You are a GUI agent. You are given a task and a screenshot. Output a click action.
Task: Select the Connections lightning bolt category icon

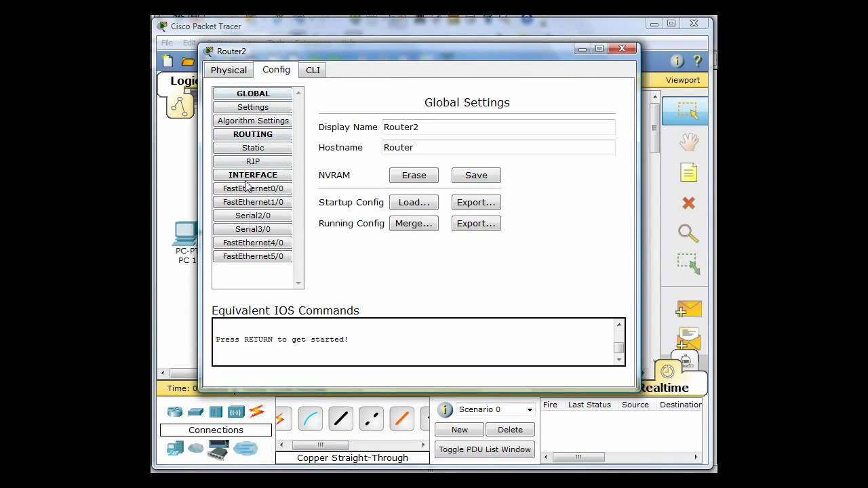click(256, 411)
